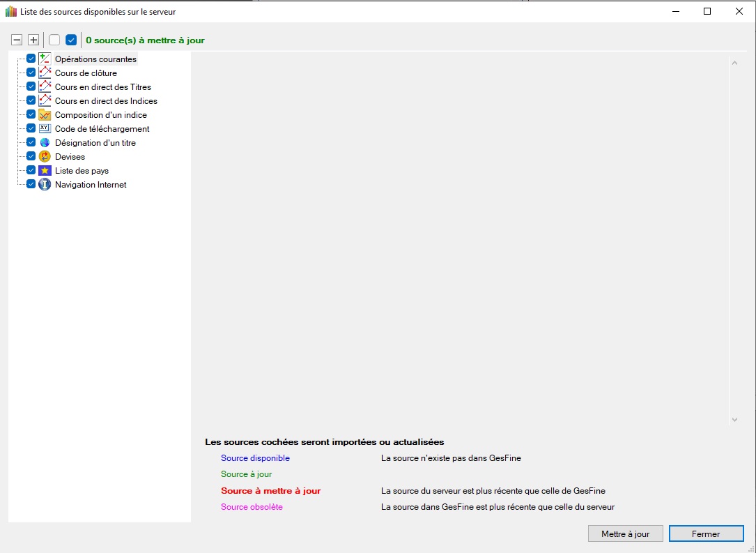Viewport: 756px width, 553px height.
Task: Click the Liste des pays star icon
Action: [45, 171]
